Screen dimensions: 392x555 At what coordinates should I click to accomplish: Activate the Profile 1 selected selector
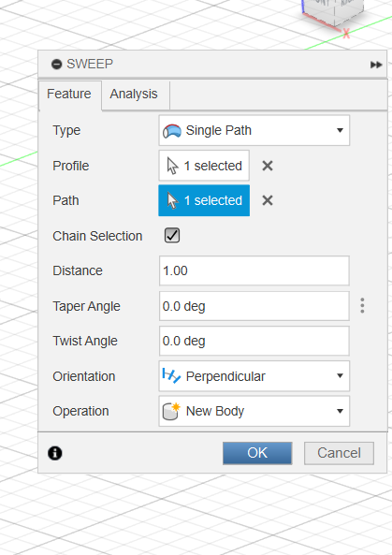204,166
